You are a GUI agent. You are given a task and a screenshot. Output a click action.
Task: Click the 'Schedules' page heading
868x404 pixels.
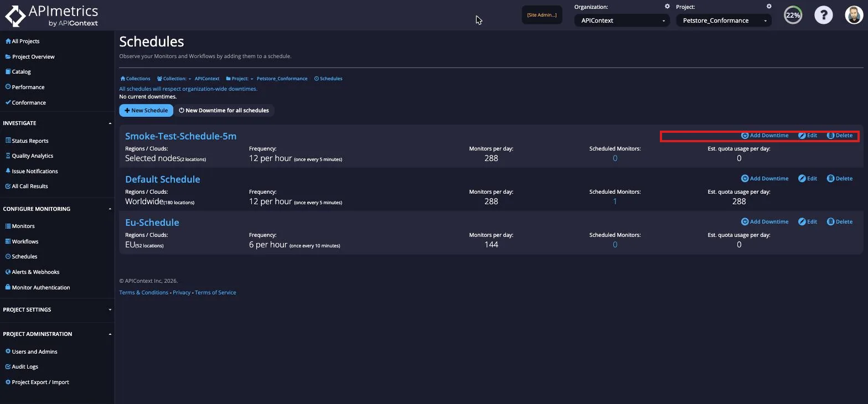point(152,42)
